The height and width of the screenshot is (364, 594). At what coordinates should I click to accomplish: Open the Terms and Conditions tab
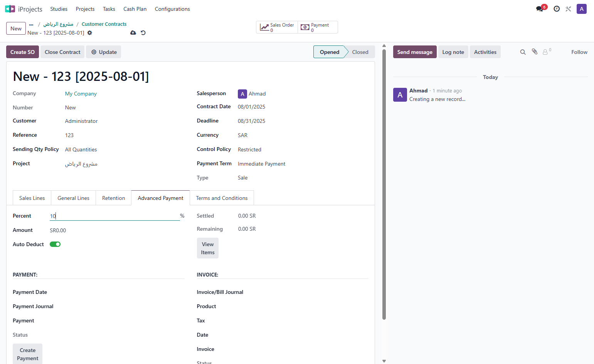click(x=222, y=198)
